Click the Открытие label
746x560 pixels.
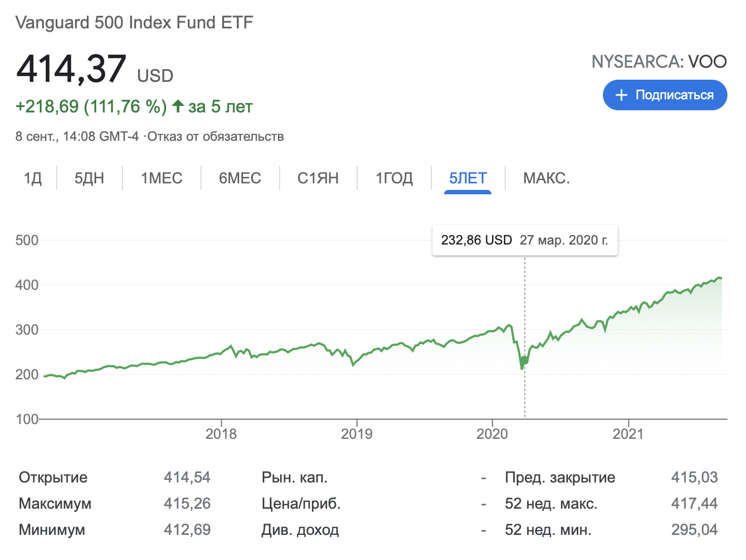pyautogui.click(x=53, y=478)
